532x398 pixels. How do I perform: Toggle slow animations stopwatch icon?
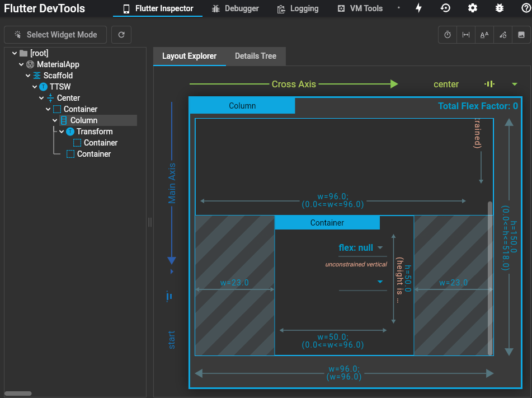[x=448, y=35]
